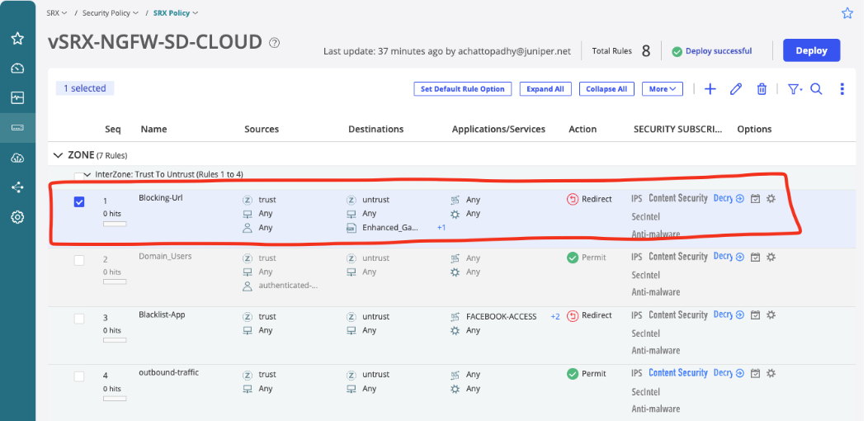Screen dimensions: 868x421
Task: Click the circled arrow icon in Blocking-Url row
Action: (x=739, y=198)
